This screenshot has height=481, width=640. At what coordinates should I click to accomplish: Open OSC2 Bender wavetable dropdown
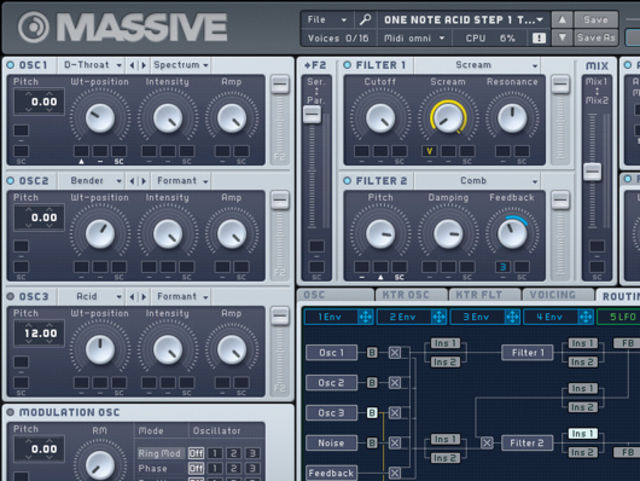coord(93,181)
